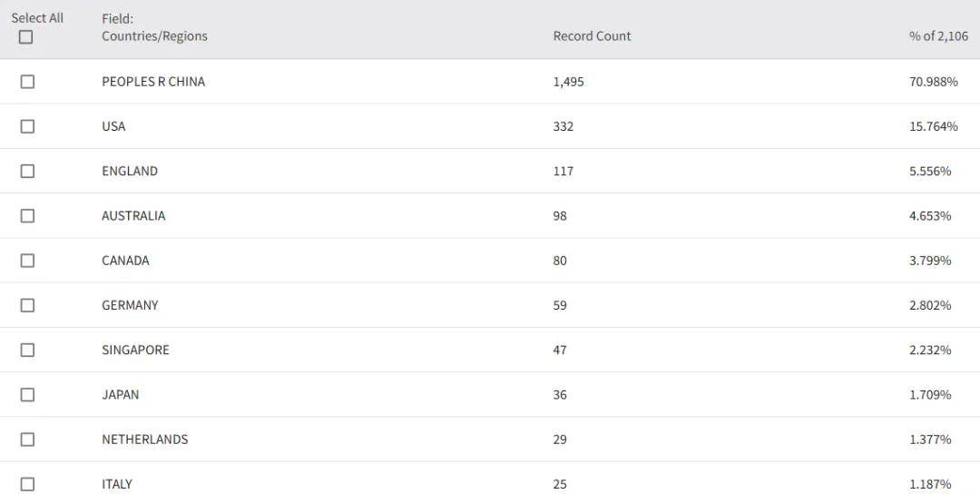
Task: Tick the JAPAN checkbox
Action: (x=27, y=395)
